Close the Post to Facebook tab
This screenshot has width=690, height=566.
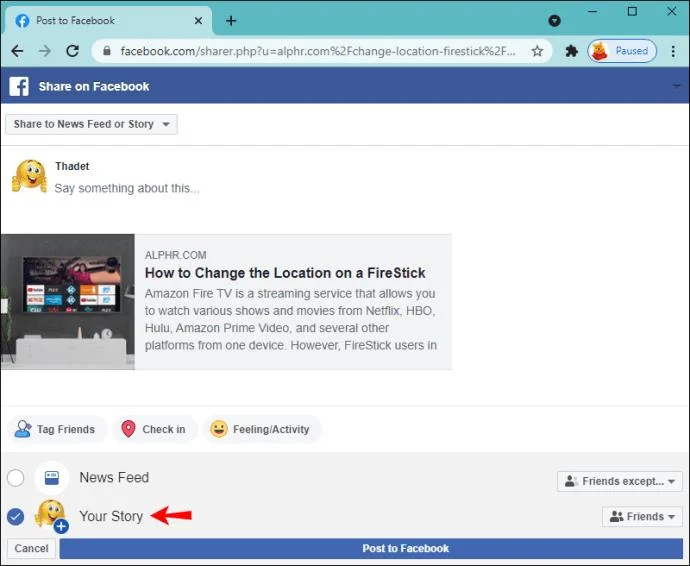pyautogui.click(x=198, y=21)
